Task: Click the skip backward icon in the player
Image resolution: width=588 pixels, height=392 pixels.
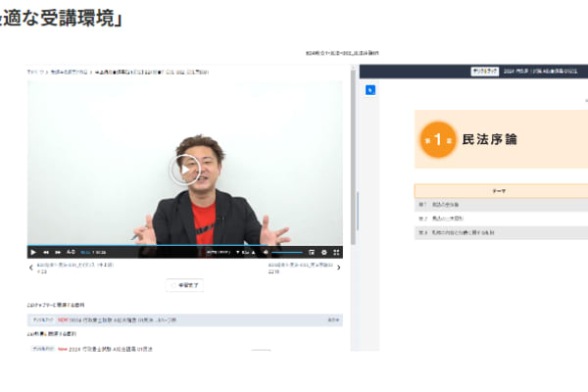Action: click(46, 252)
